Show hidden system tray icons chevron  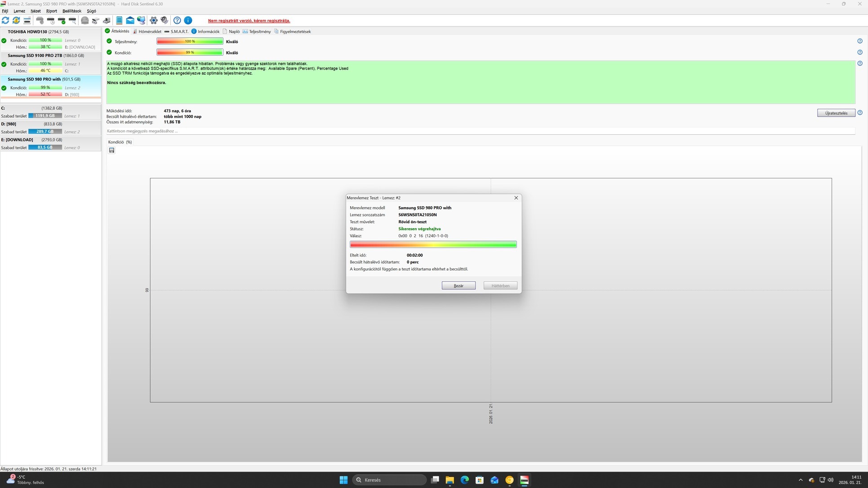point(800,480)
